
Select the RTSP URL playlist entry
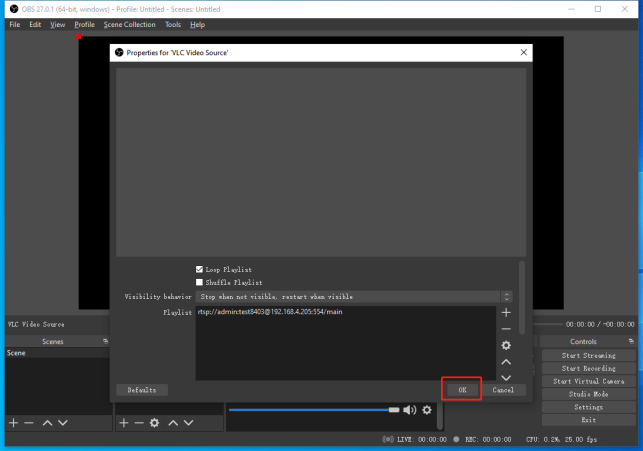[x=270, y=312]
